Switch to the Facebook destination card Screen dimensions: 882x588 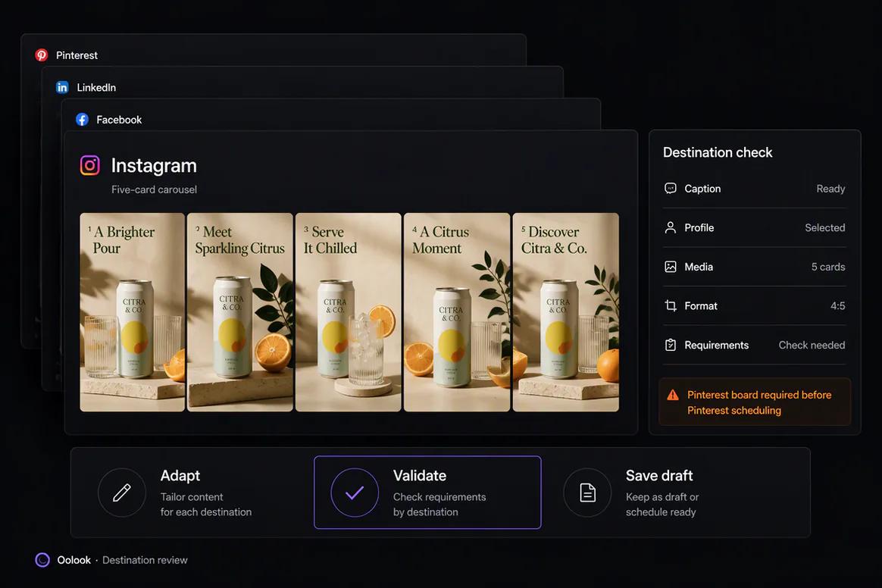coord(331,114)
